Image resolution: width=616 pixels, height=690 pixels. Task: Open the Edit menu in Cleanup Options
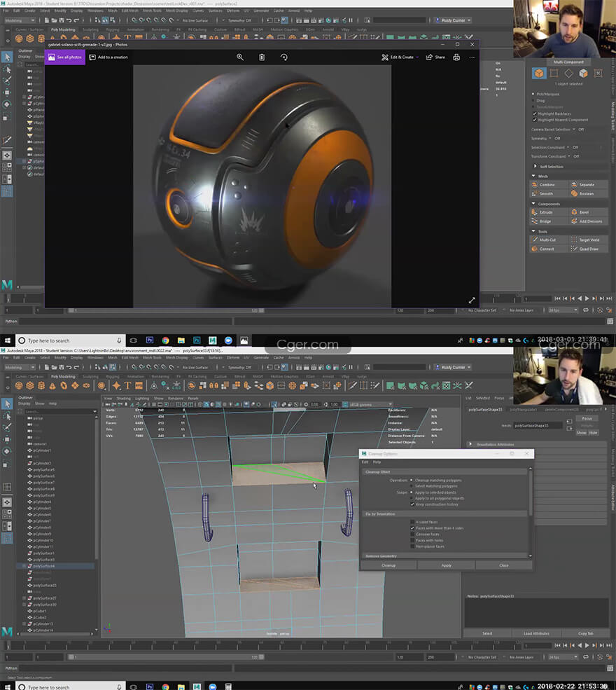coord(364,462)
